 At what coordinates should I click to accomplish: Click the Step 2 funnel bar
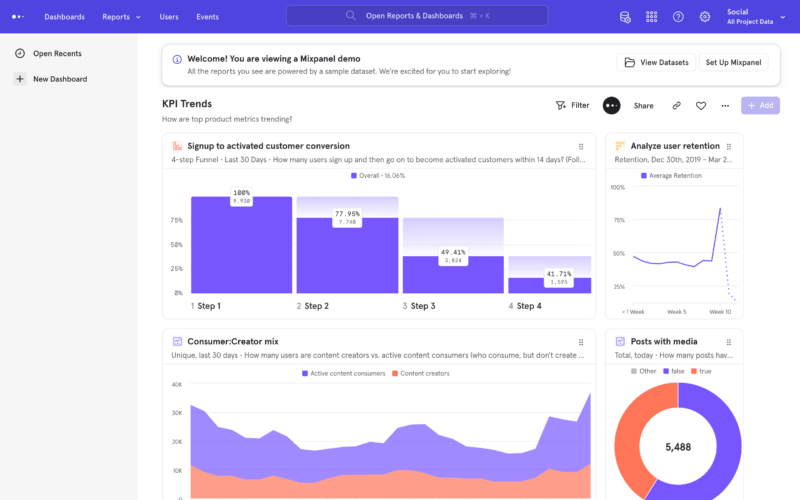click(347, 256)
